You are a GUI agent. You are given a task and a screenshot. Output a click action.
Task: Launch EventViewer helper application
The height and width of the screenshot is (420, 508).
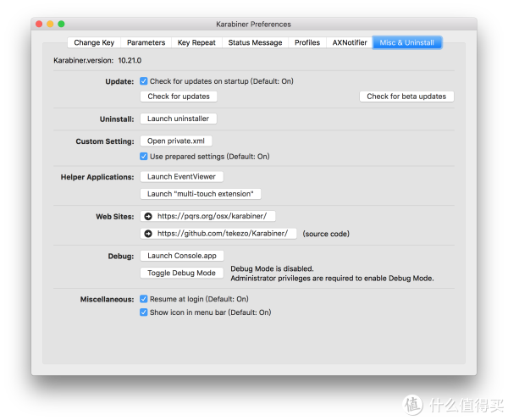pos(181,177)
